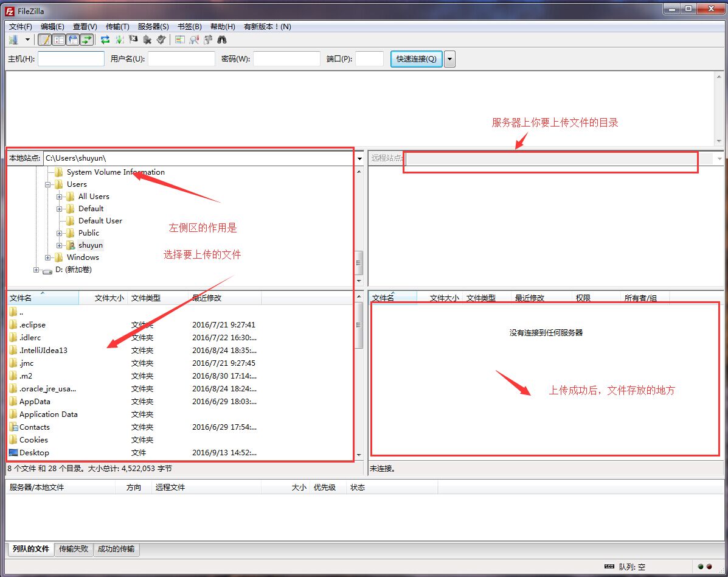Expand the Public folder node
Screen dimensions: 728x577
click(x=60, y=233)
